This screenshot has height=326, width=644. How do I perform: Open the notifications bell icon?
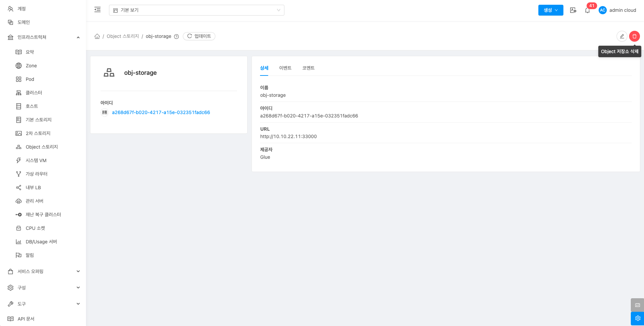[x=587, y=10]
